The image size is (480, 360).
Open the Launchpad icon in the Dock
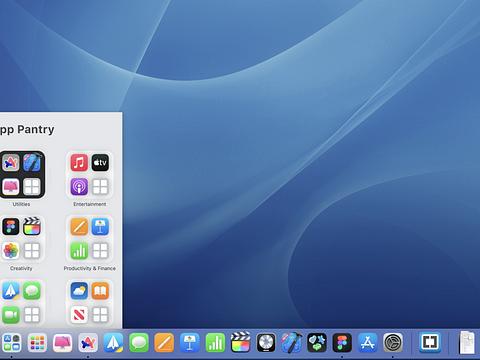(37, 342)
